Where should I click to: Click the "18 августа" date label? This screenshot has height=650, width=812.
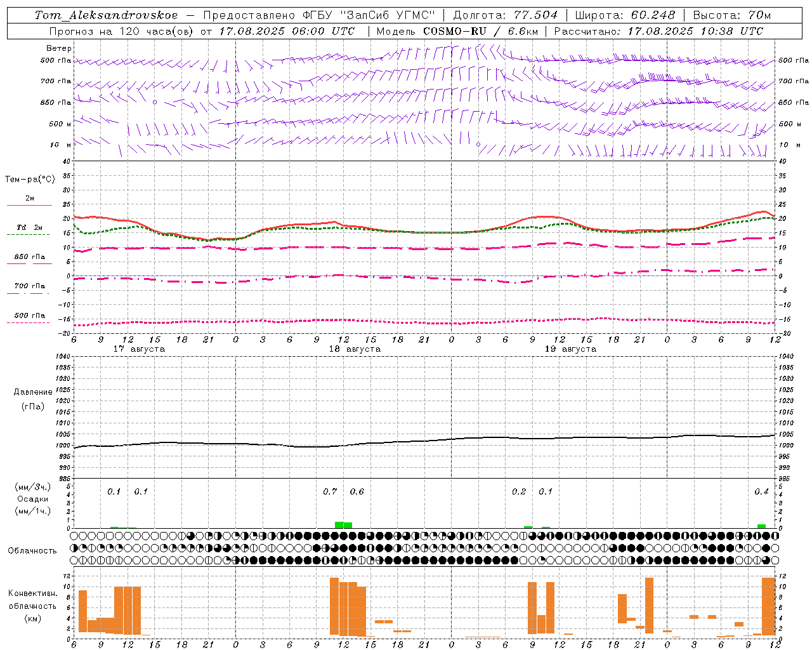click(x=355, y=349)
